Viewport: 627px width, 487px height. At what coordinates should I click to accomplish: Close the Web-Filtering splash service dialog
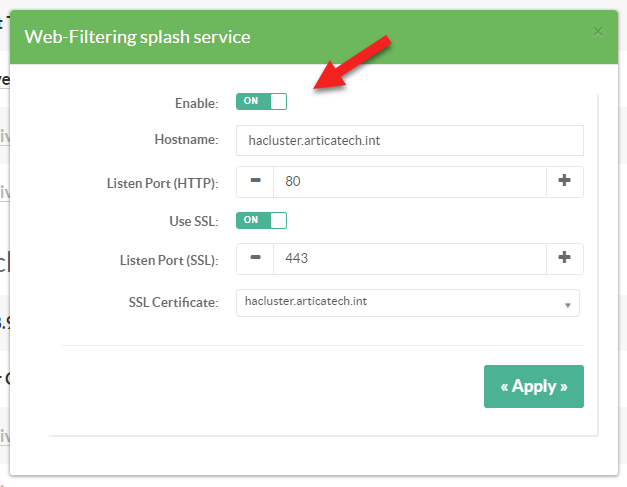(x=598, y=32)
